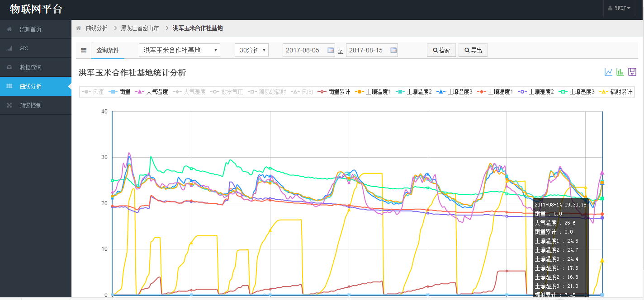The height and width of the screenshot is (300, 644).
Task: Click the 2017-08-05 start date field
Action: 303,50
